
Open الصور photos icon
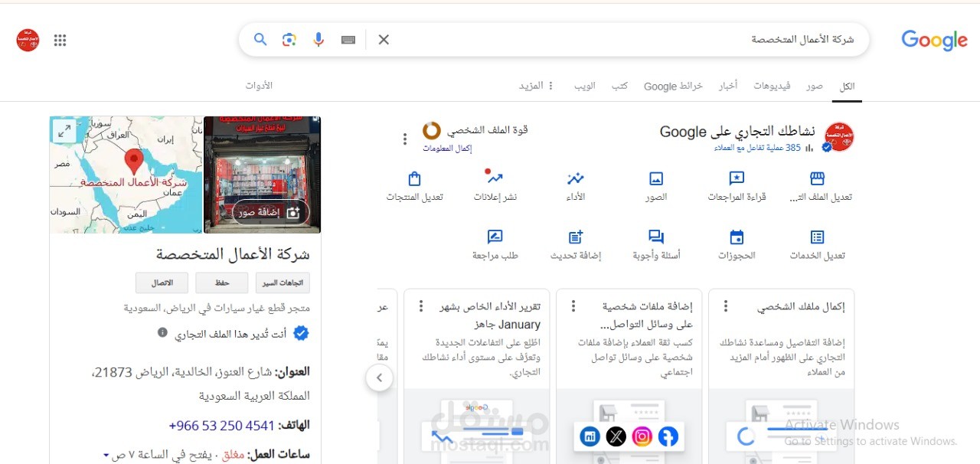[x=656, y=178]
